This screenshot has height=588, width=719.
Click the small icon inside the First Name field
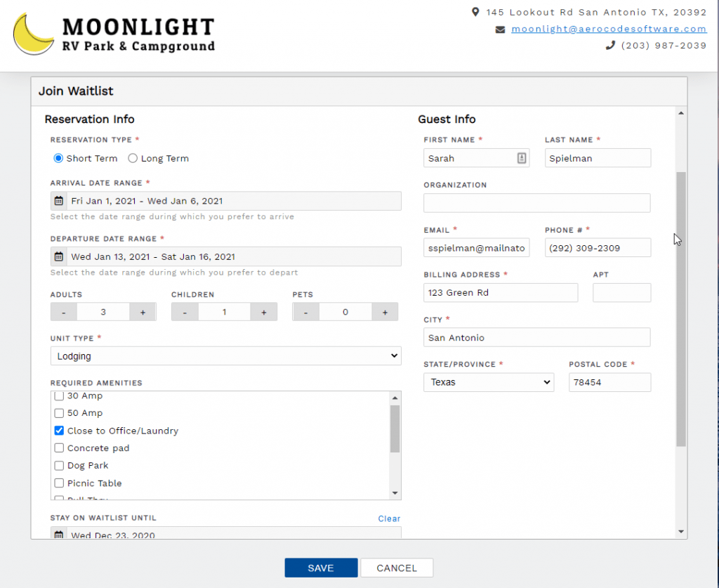point(521,158)
